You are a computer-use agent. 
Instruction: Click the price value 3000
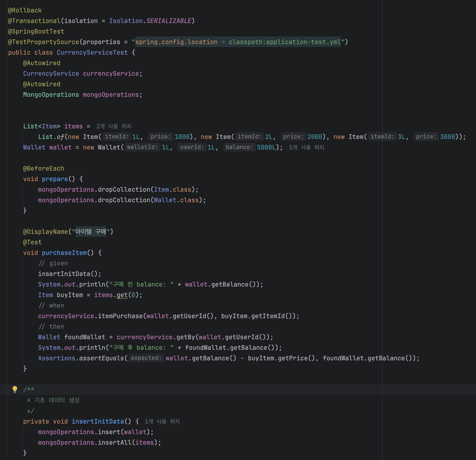coord(447,137)
